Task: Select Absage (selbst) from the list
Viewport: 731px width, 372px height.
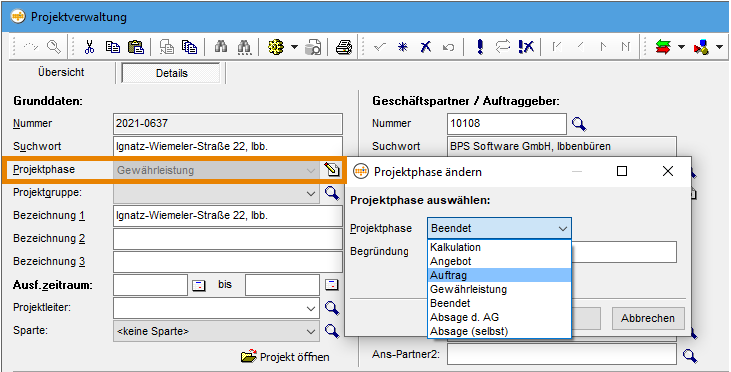Action: (x=499, y=331)
